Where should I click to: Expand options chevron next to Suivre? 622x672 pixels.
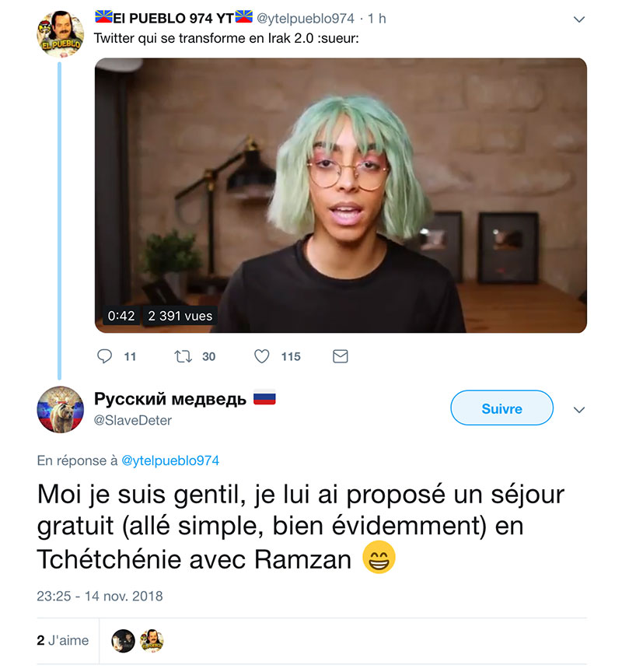coord(578,410)
